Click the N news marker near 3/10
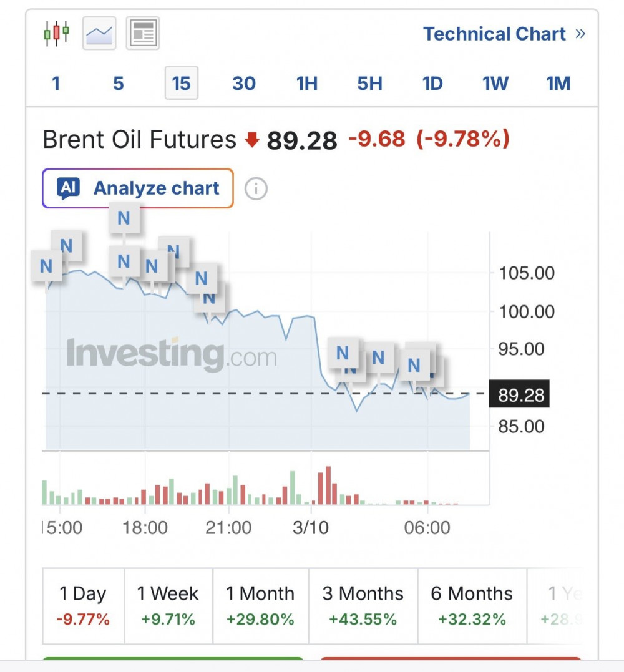The height and width of the screenshot is (672, 624). click(x=343, y=353)
